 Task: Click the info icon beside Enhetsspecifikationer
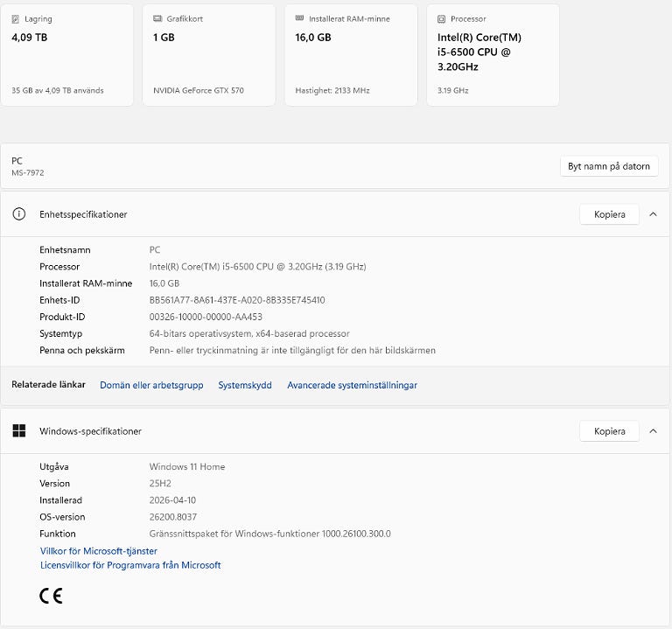(18, 214)
